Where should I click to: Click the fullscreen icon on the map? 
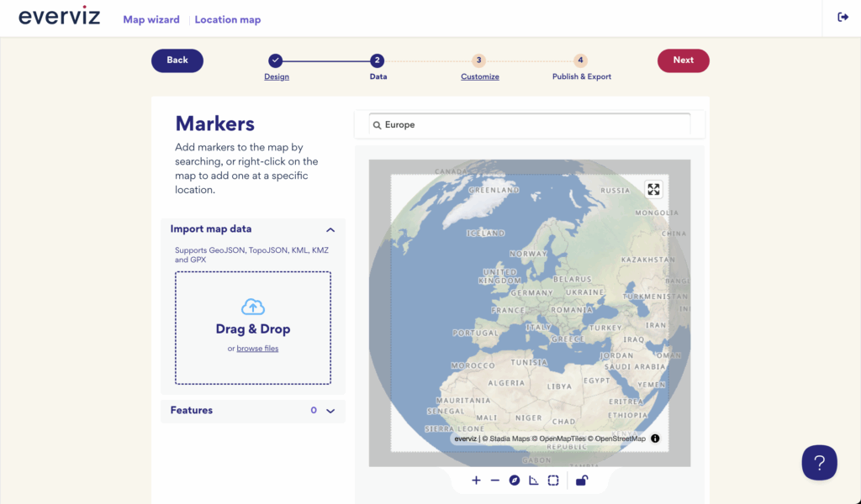[654, 190]
